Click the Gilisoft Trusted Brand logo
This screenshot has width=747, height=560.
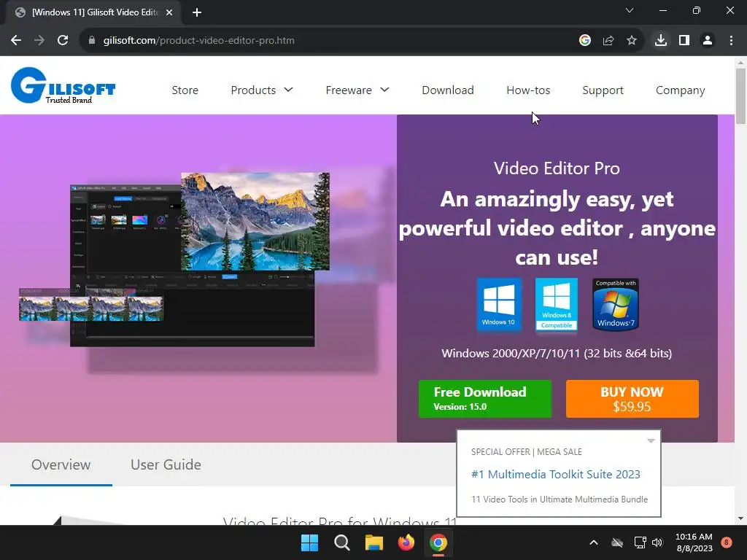[x=63, y=85]
